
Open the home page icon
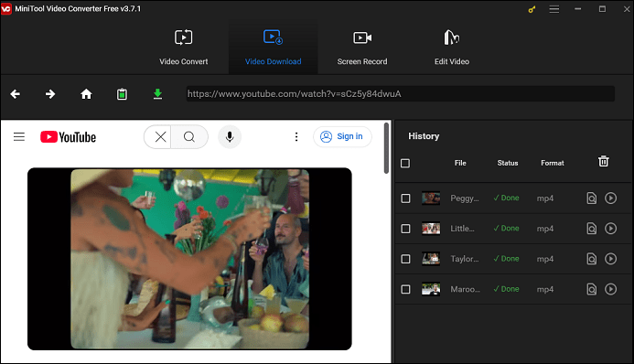point(86,94)
